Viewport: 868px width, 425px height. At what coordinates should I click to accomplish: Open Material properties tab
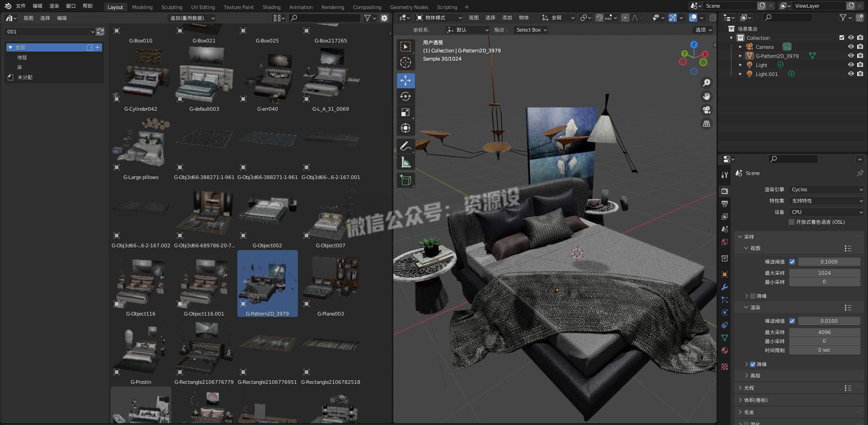tap(725, 350)
